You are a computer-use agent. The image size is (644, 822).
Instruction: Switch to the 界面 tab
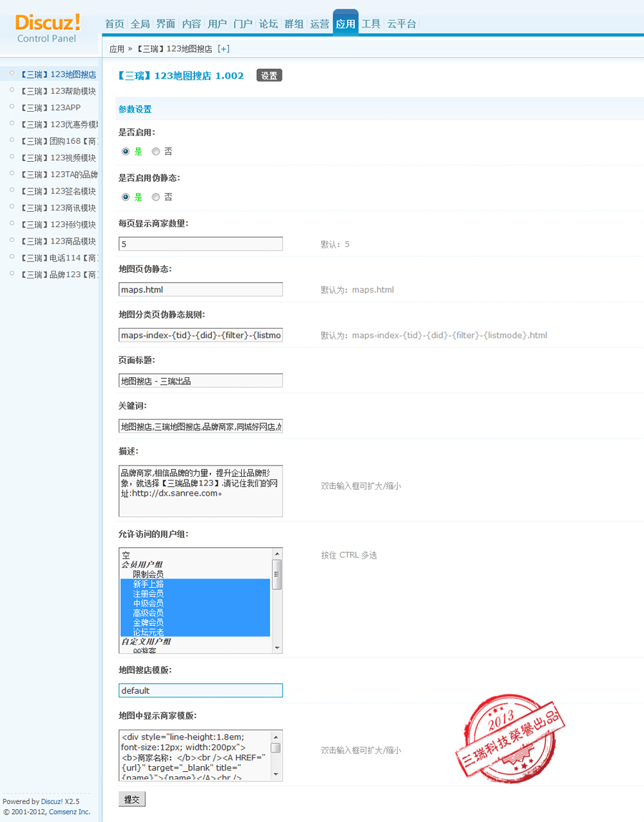(x=165, y=24)
